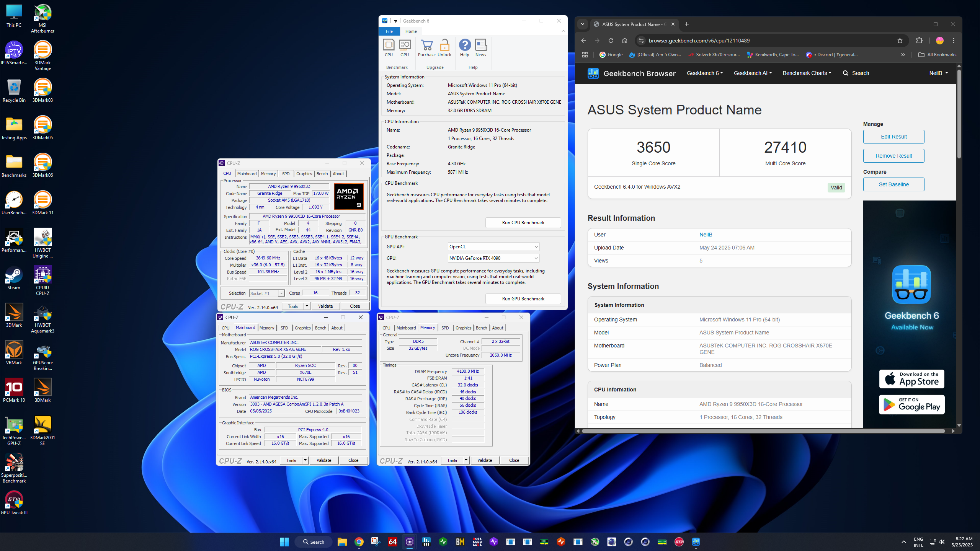Select the Recycle Bin desktop icon
This screenshot has width=980, height=551.
14,91
